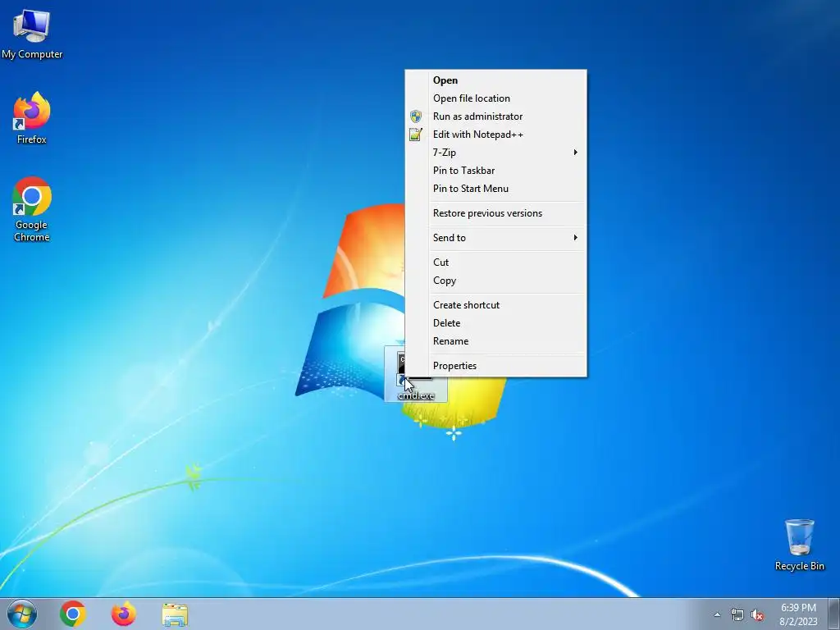Select Edit with Notepad++
The height and width of the screenshot is (630, 840).
495,135
